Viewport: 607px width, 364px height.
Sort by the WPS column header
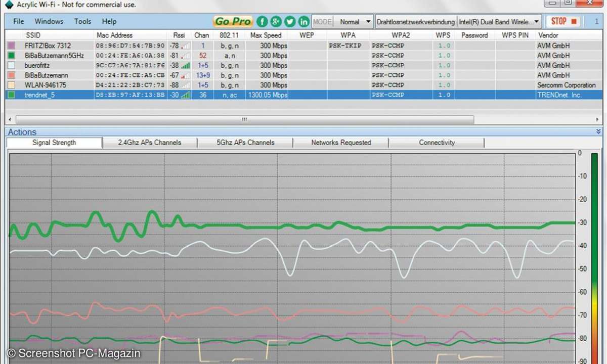point(443,35)
